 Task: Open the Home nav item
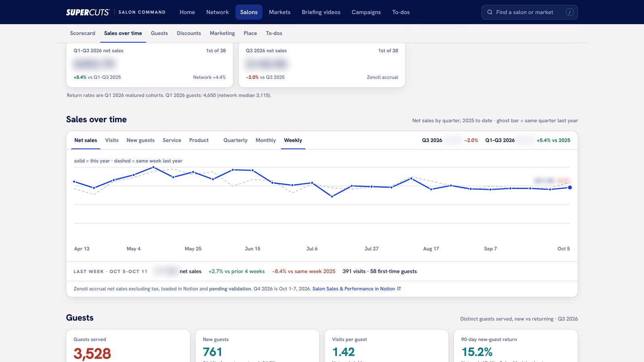[187, 12]
